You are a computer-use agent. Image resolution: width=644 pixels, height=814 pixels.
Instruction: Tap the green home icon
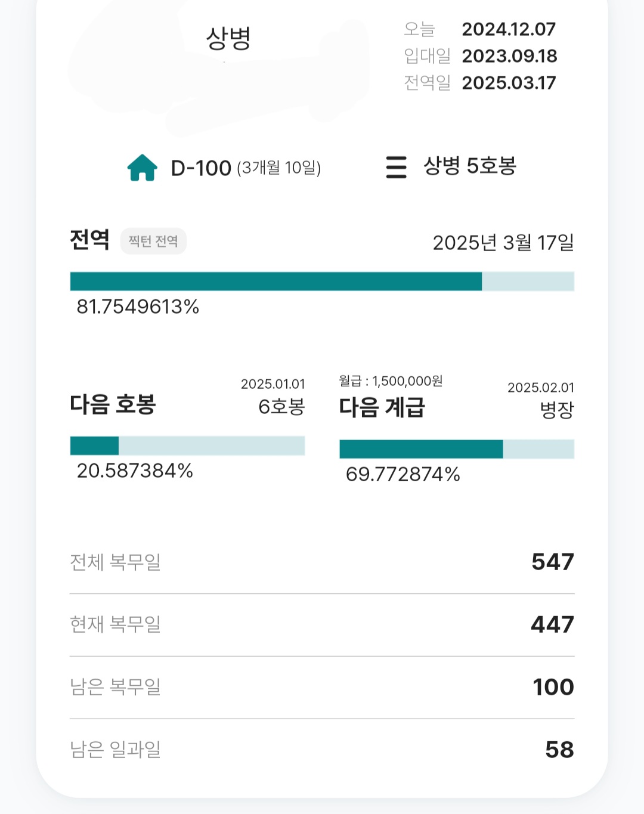[x=143, y=168]
